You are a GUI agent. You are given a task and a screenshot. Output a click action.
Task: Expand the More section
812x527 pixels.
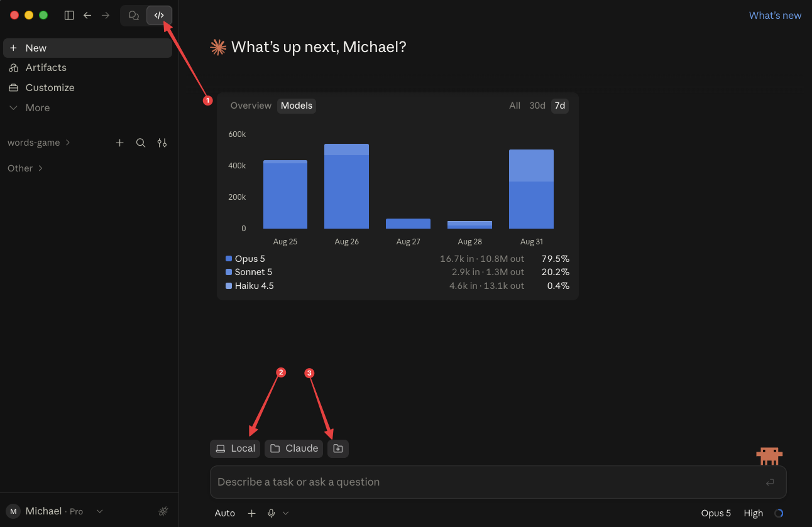point(87,108)
